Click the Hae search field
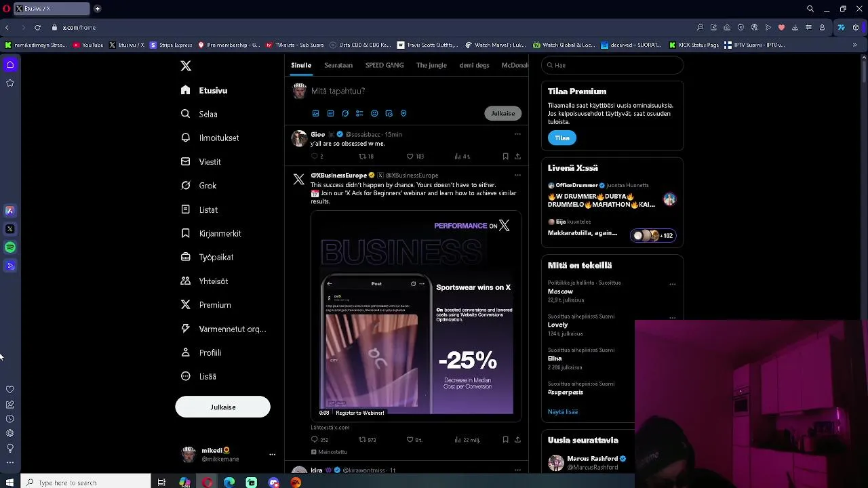 click(x=612, y=65)
